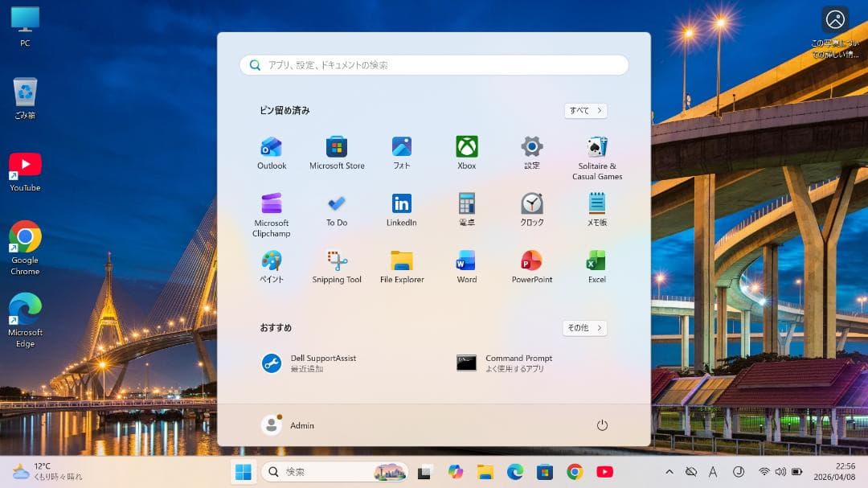Open Solitaire & Casual Games
Image resolution: width=868 pixels, height=488 pixels.
[596, 158]
